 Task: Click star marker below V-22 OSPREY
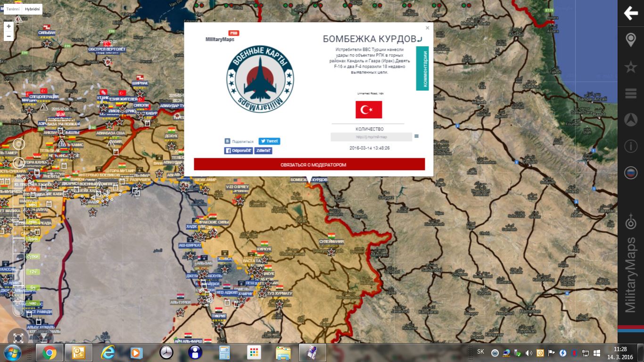[x=240, y=201]
